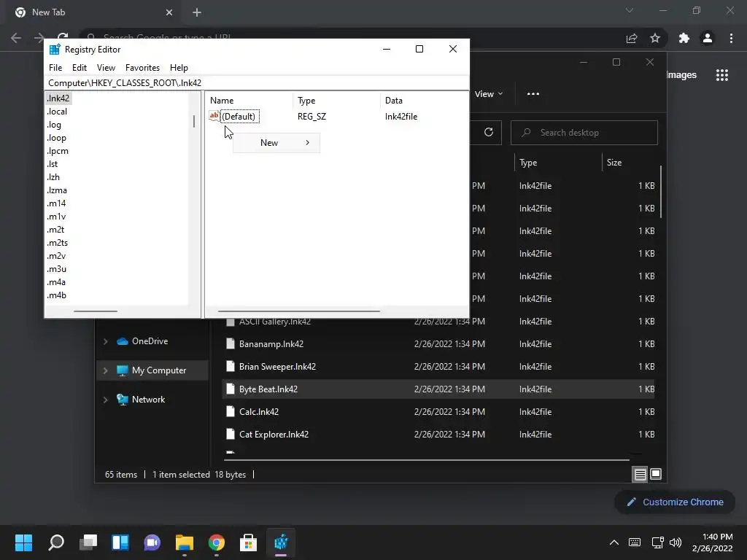Bookmark this page with the star icon
The height and width of the screenshot is (560, 747).
[655, 38]
